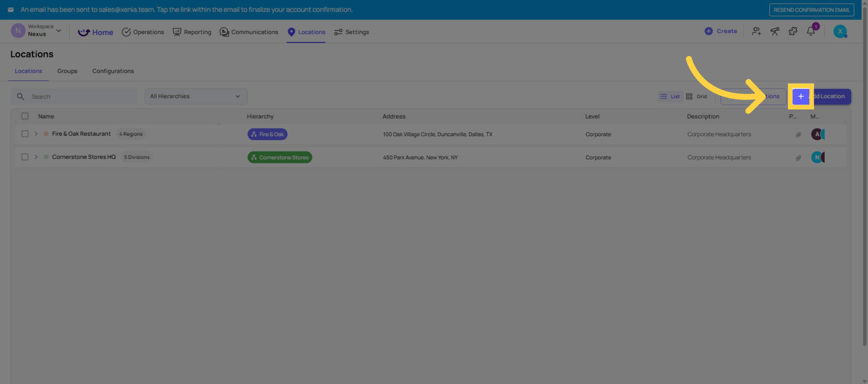Image resolution: width=868 pixels, height=384 pixels.
Task: Check the Fire & Oak Restaurant row checkbox
Action: (25, 134)
